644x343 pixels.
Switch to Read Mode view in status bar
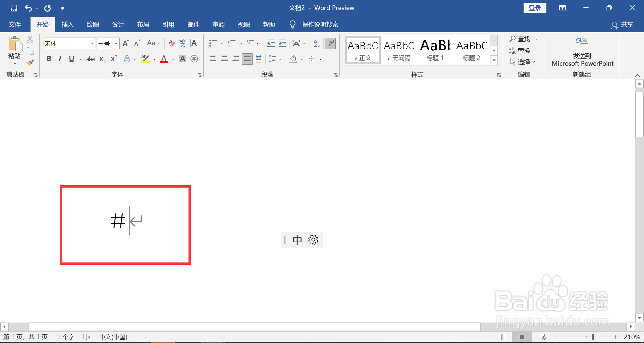point(502,337)
